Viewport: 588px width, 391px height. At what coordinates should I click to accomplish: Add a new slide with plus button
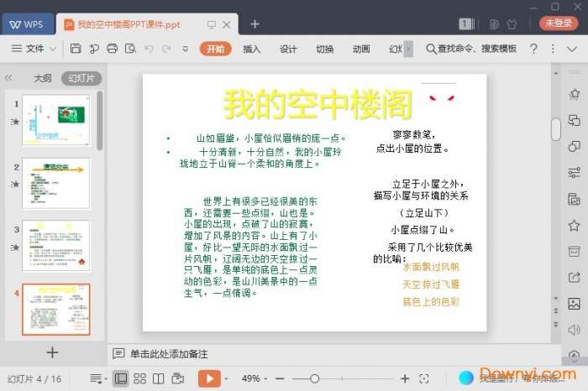click(52, 352)
